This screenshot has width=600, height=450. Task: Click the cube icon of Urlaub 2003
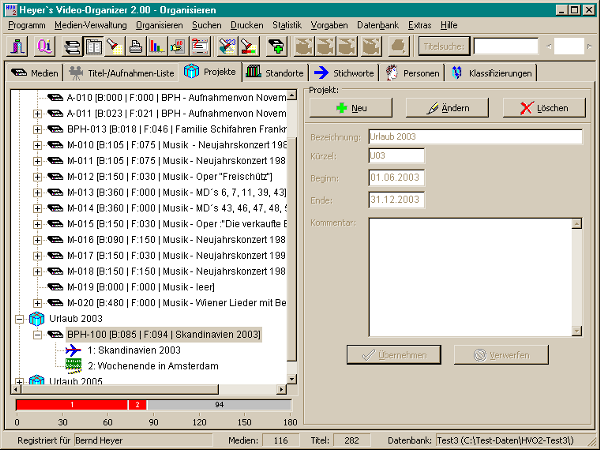click(x=36, y=318)
